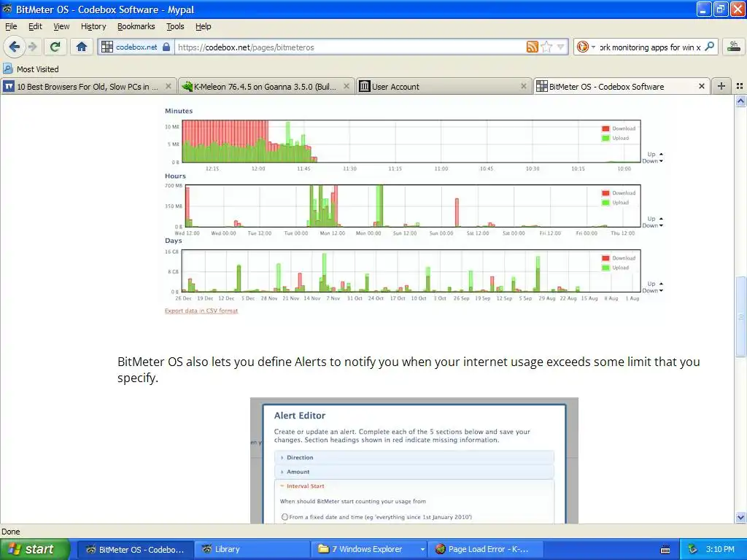Open the DuckDuckGo search engine selector
Image resolution: width=747 pixels, height=560 pixels.
586,47
